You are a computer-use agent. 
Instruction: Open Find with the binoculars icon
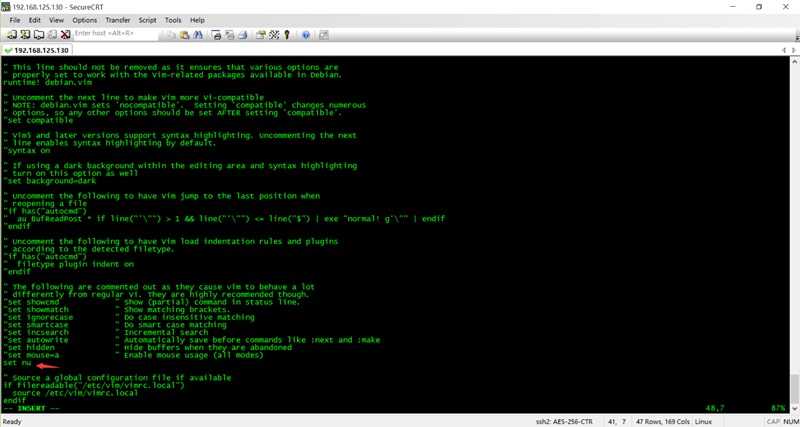pyautogui.click(x=198, y=35)
